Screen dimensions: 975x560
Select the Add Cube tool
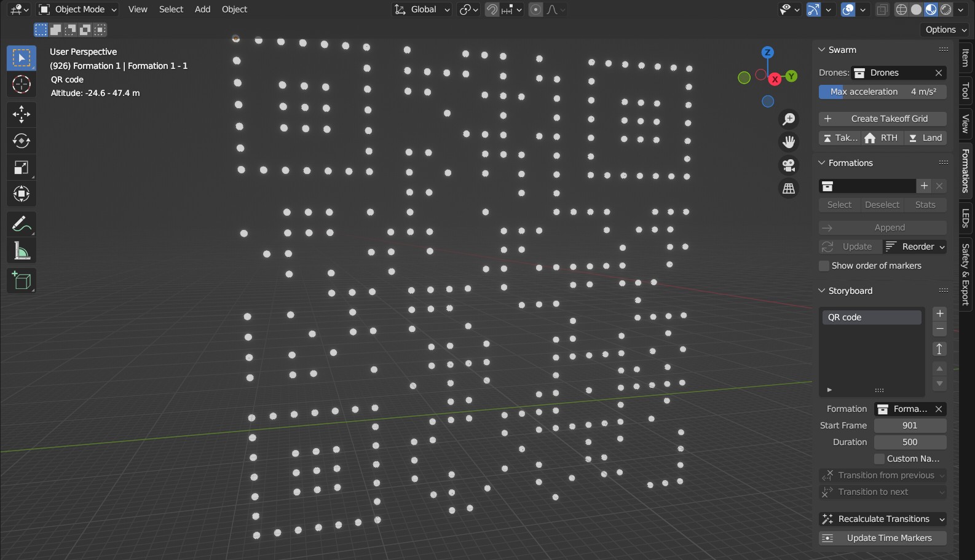click(x=22, y=281)
